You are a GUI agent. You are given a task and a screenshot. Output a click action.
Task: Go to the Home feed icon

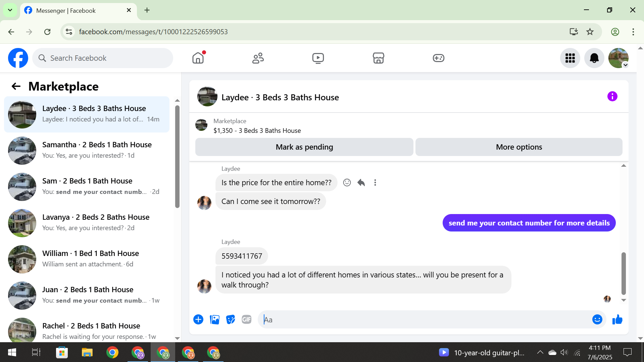pos(198,58)
